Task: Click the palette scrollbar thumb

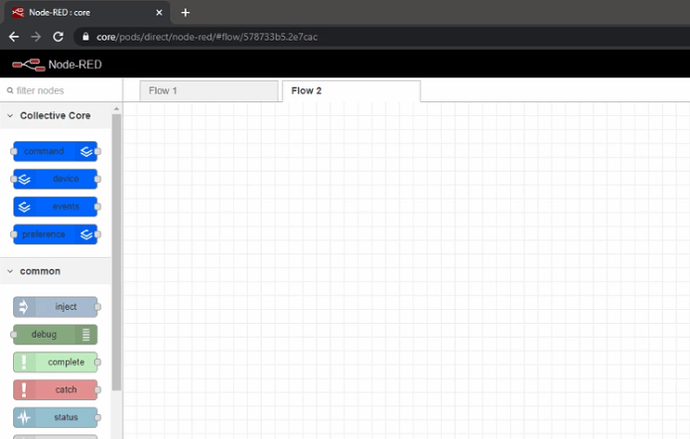Action: point(116,252)
